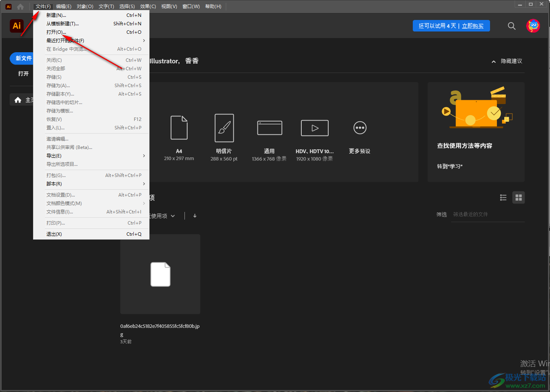Click the Home icon in the top bar
Viewport: 550px width, 392px height.
click(x=20, y=7)
